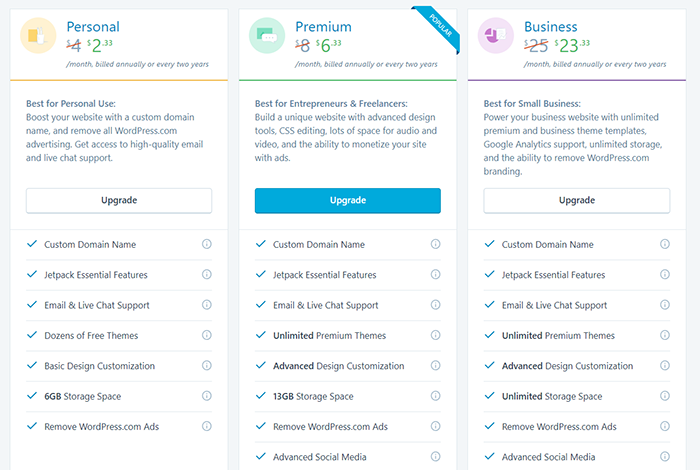Click the blue Premium Upgrade button
Image resolution: width=700 pixels, height=470 pixels.
pyautogui.click(x=348, y=200)
